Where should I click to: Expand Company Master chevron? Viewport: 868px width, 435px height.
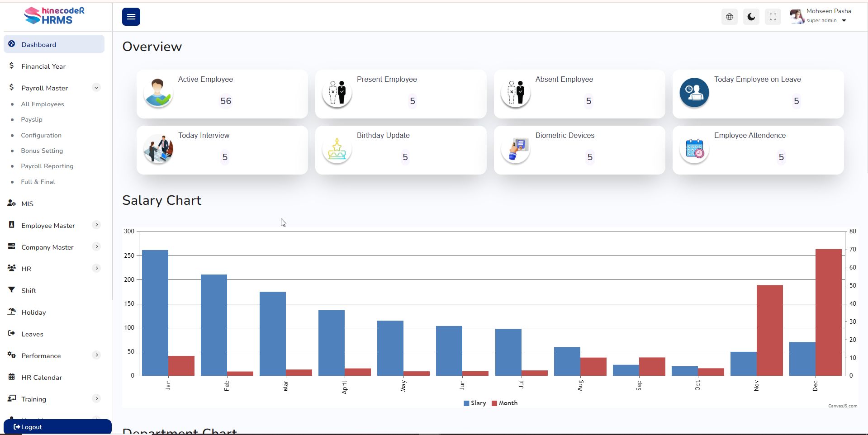click(x=96, y=246)
